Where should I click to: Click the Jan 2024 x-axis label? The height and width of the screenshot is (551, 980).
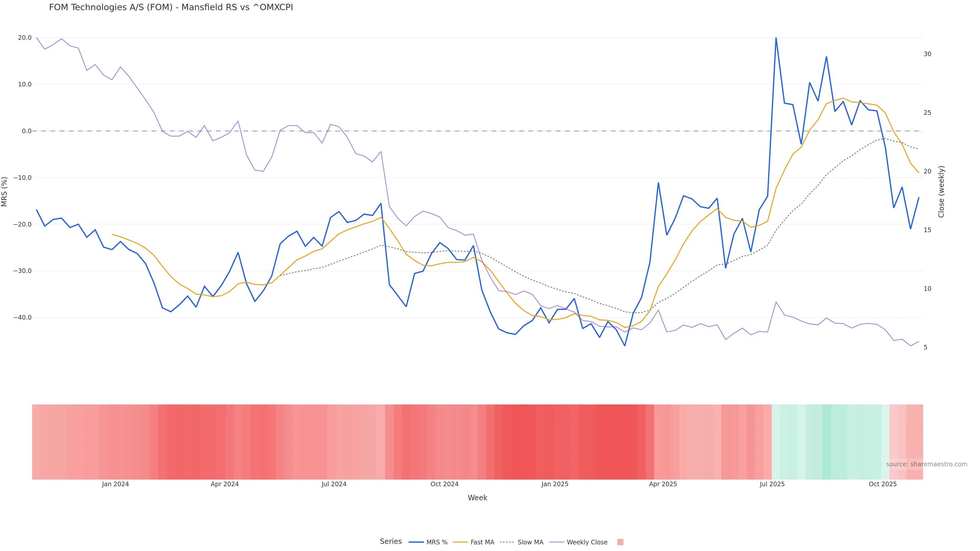click(115, 484)
